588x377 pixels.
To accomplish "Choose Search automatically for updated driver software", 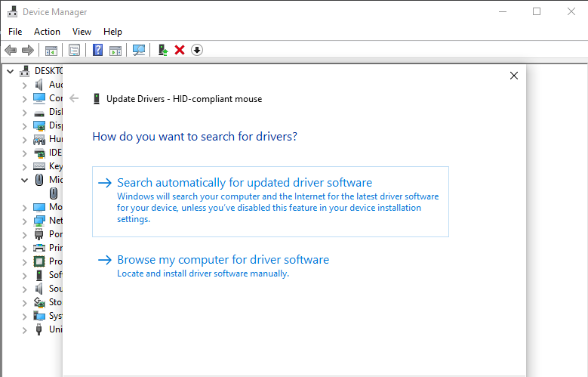I will [x=270, y=202].
